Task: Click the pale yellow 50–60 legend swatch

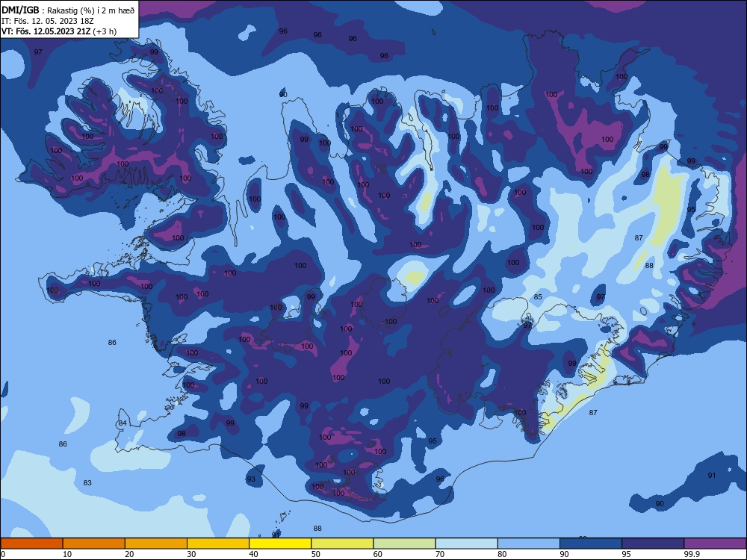Action: click(x=343, y=544)
